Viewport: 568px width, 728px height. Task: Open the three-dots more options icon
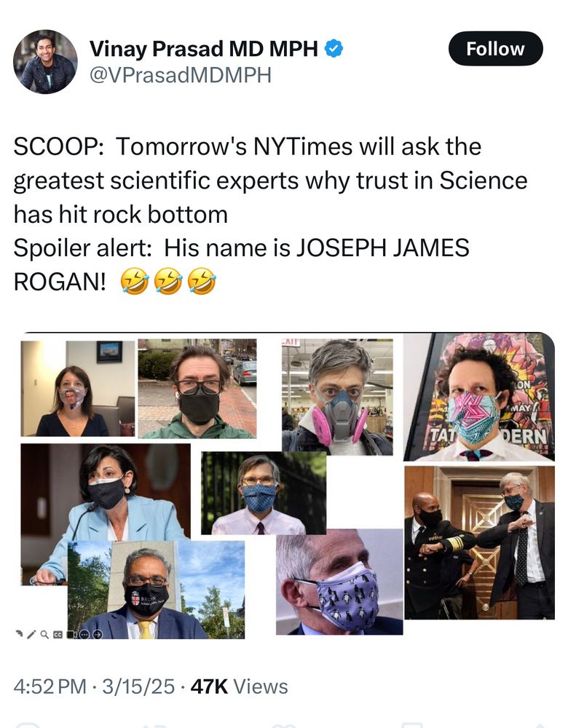[84, 634]
